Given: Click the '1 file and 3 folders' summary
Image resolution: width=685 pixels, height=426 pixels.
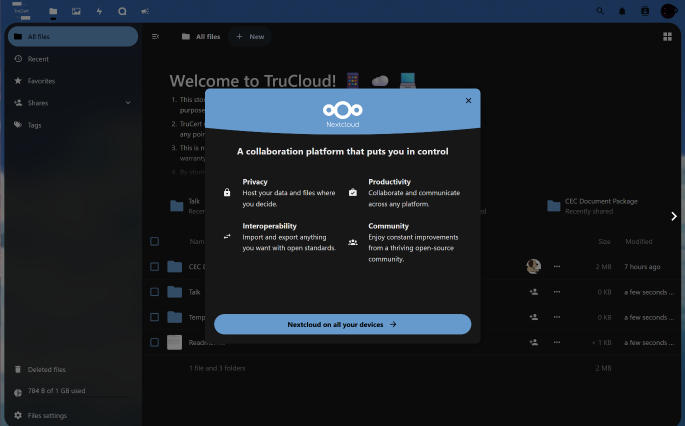Looking at the screenshot, I should (x=217, y=368).
